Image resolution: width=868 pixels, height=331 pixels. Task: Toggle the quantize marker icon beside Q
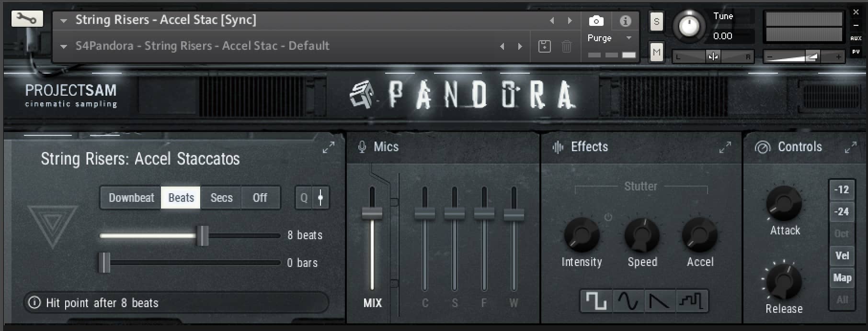(320, 198)
